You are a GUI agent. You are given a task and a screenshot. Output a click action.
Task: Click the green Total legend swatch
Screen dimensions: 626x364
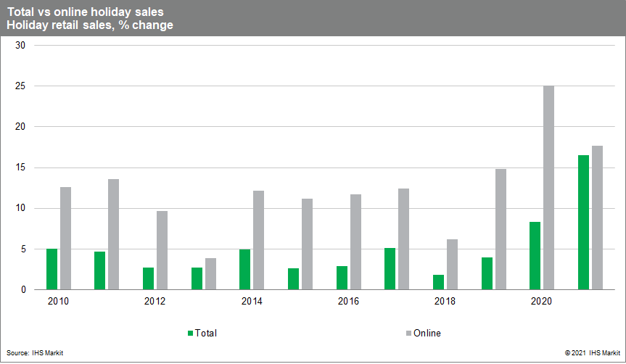[191, 334]
